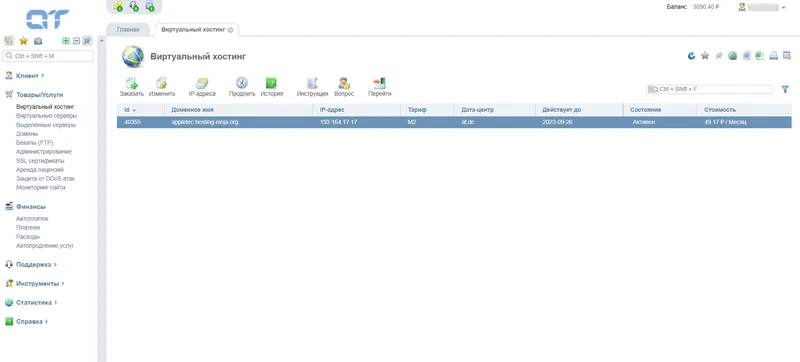Close the Виртуальный хостинг tab

click(x=230, y=30)
